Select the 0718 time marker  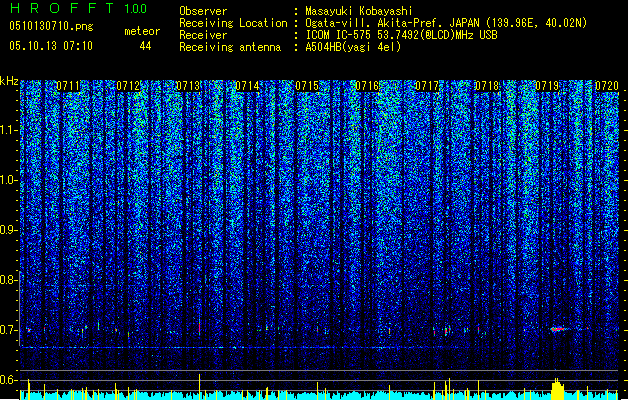coord(487,86)
